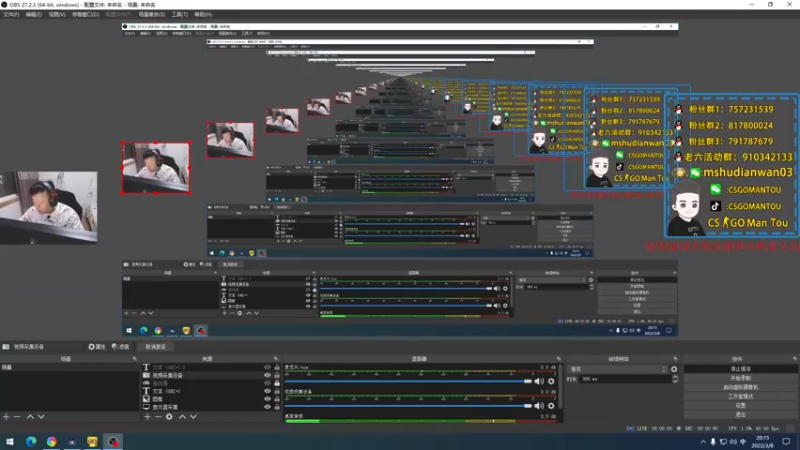800x450 pixels.
Task: Hide the 视频采集设备 source in Sources list
Action: (x=267, y=375)
